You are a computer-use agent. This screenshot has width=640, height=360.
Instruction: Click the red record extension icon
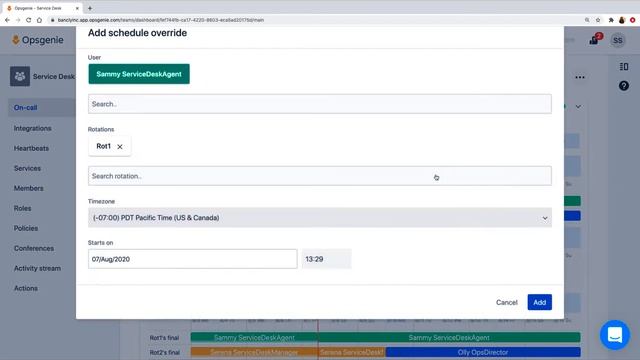tap(633, 20)
